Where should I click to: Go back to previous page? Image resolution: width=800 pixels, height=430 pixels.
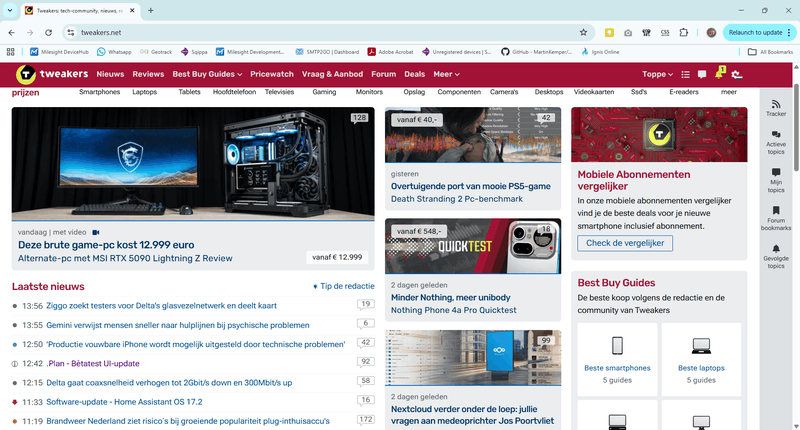(x=12, y=32)
